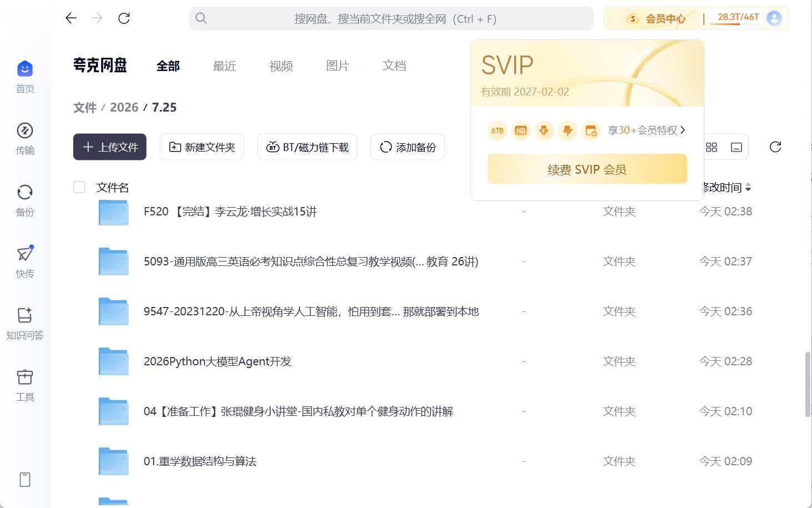This screenshot has width=812, height=508.
Task: Click the 7.25 breadcrumb current folder
Action: coord(164,108)
